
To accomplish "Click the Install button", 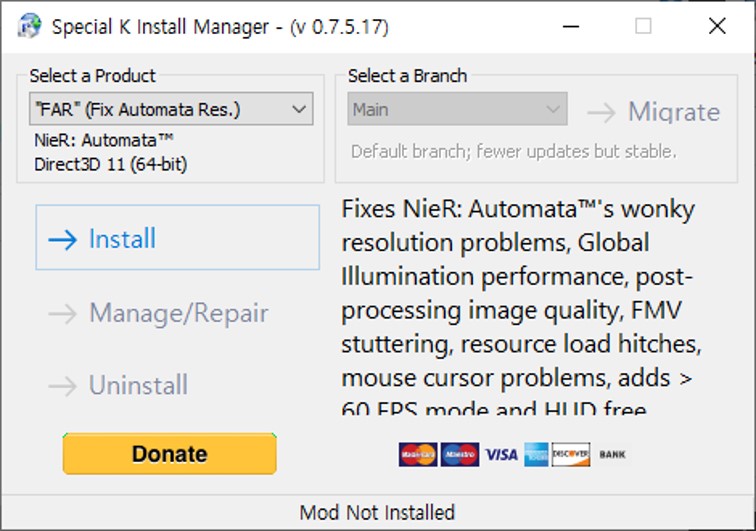I will [177, 237].
